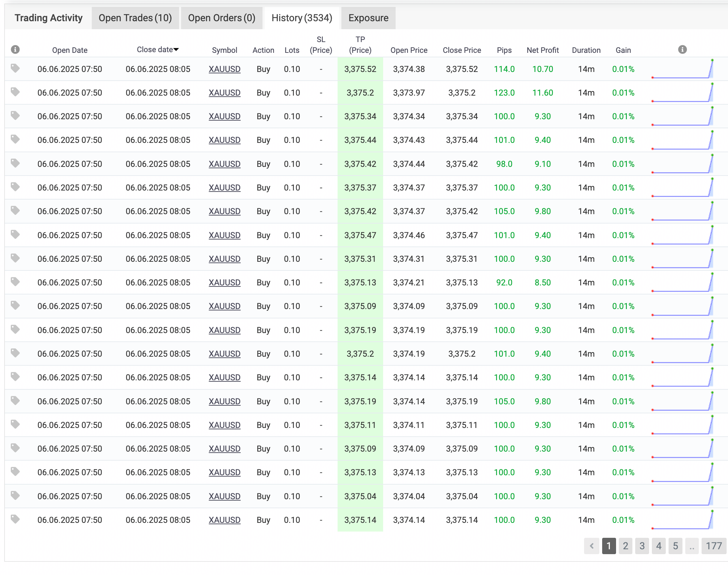Click tag icon on the last trade row

pyautogui.click(x=15, y=519)
